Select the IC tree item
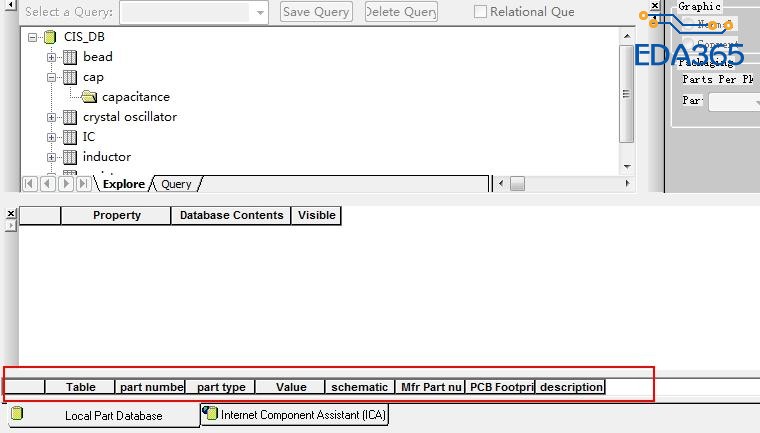The image size is (760, 433). (89, 137)
